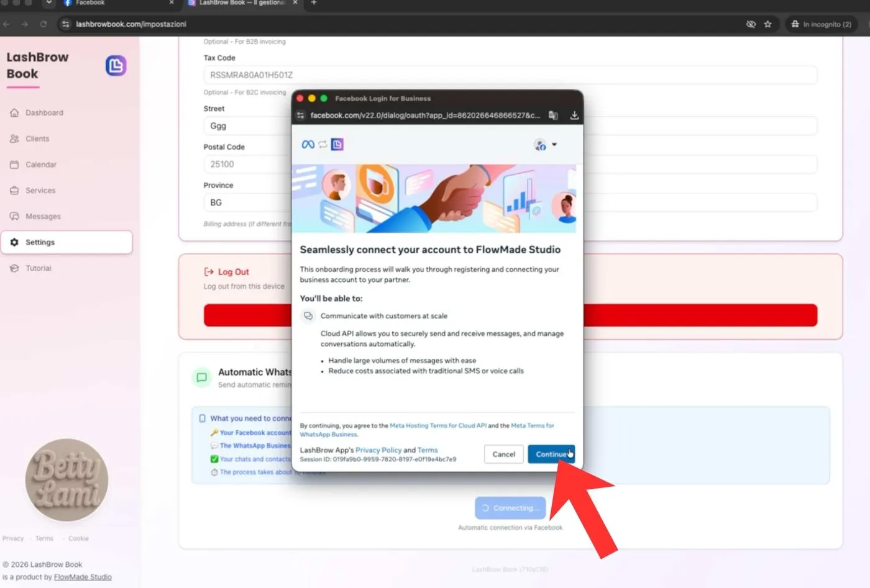This screenshot has width=870, height=588.
Task: Click the Clients people icon
Action: (14, 139)
